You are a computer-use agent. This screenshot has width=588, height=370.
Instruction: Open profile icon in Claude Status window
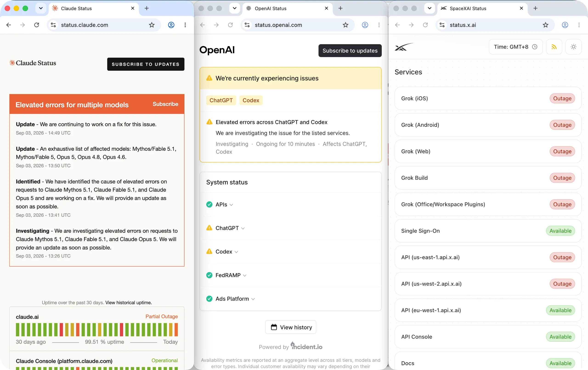(171, 25)
